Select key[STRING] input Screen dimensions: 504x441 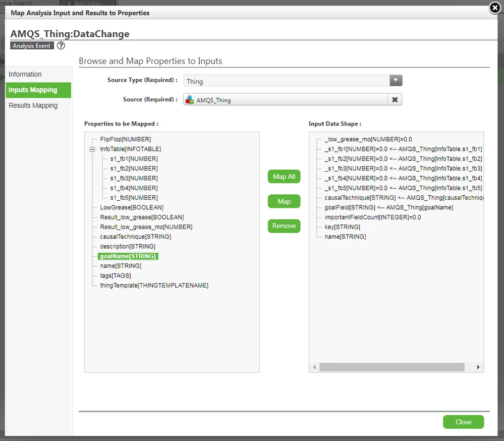coord(343,227)
